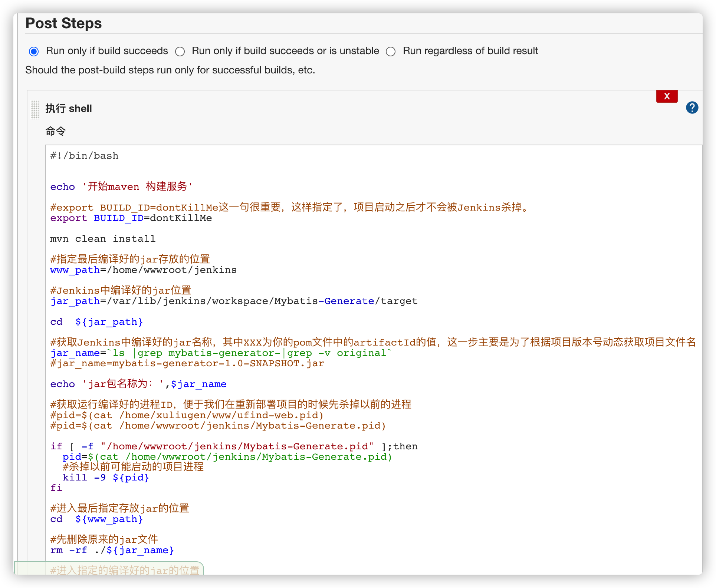Click the export BUILD_ID=dontKillMe line
This screenshot has height=588, width=716.
pos(131,218)
